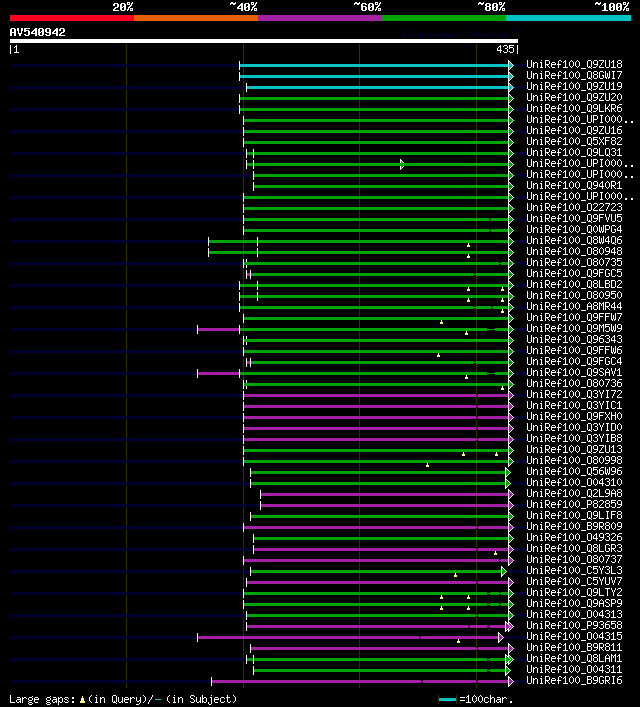This screenshot has width=640, height=707.
Task: Select hit label UniRef100_Q9FXH0
Action: pyautogui.click(x=574, y=416)
